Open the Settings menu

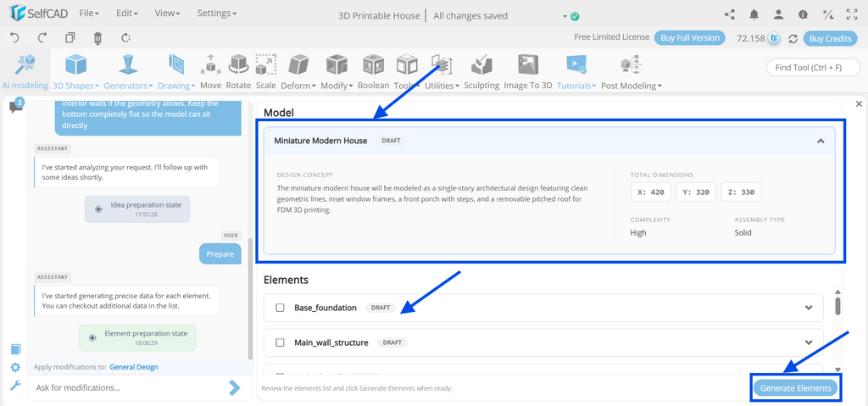tap(216, 13)
